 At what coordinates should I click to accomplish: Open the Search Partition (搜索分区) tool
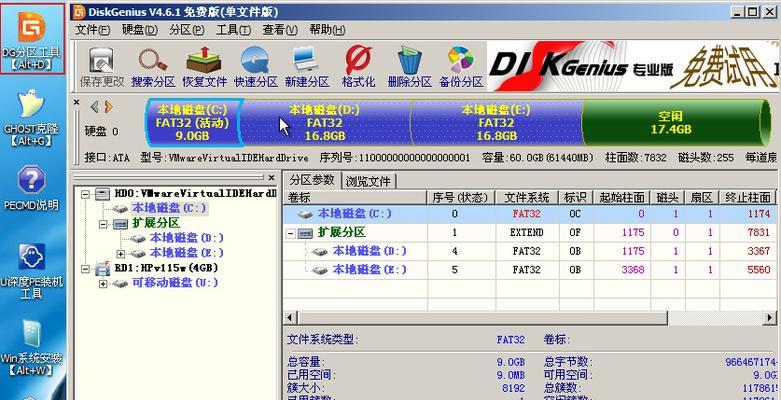(x=153, y=67)
